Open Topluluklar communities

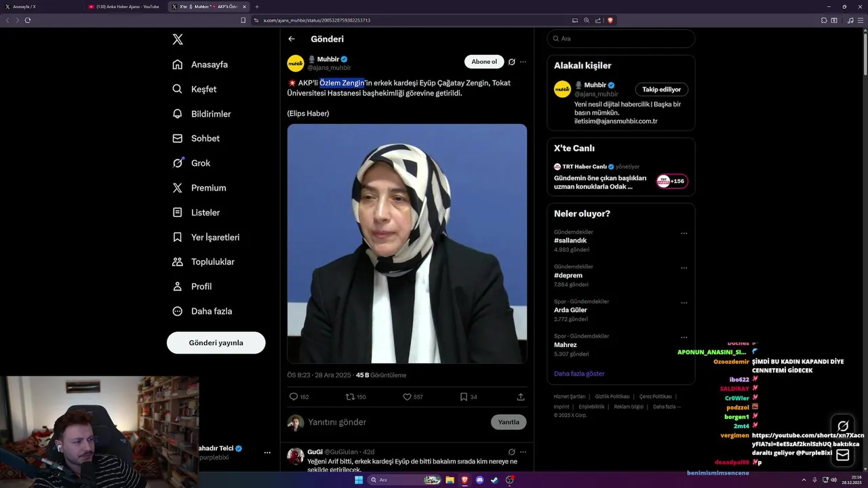point(203,262)
